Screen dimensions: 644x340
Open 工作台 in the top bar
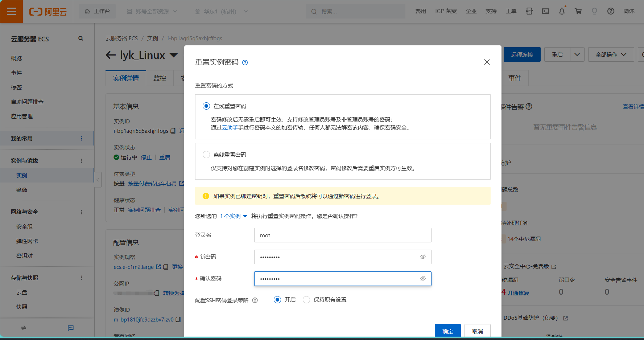(97, 11)
